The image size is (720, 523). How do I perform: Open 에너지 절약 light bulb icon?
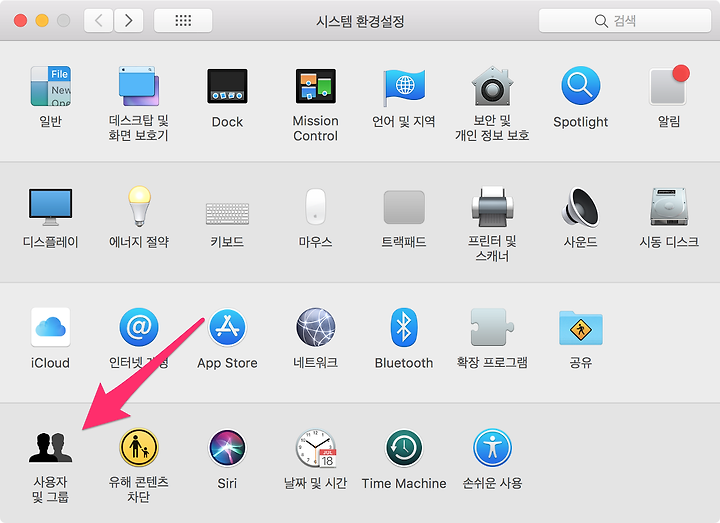click(139, 206)
